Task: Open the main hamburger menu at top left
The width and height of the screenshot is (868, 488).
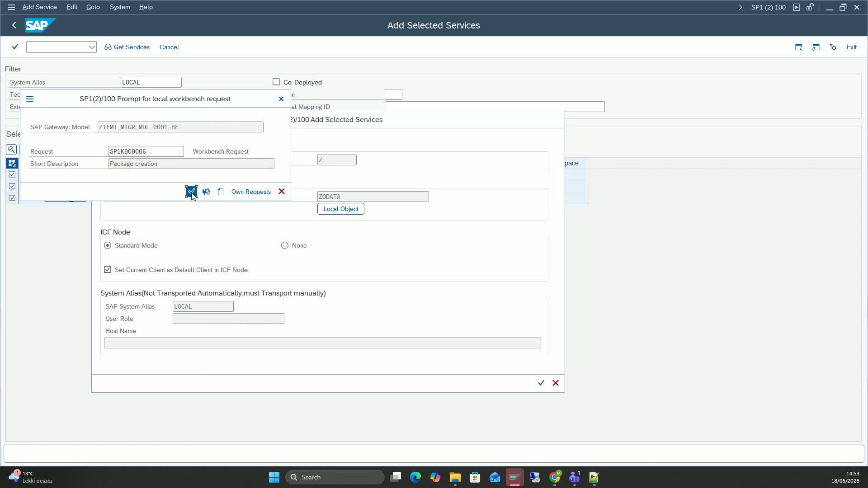Action: point(11,7)
